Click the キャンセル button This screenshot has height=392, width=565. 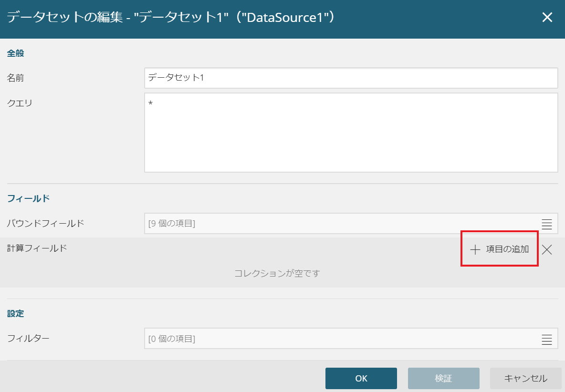tap(526, 378)
